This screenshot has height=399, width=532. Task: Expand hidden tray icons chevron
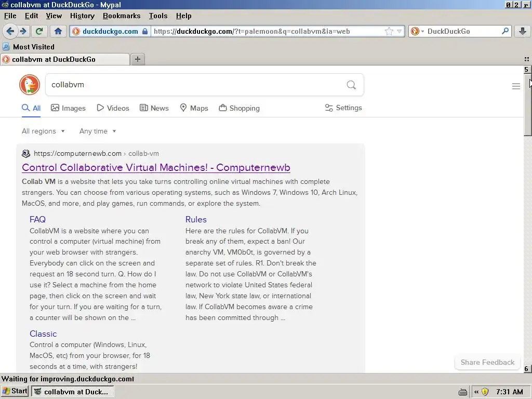click(x=476, y=392)
